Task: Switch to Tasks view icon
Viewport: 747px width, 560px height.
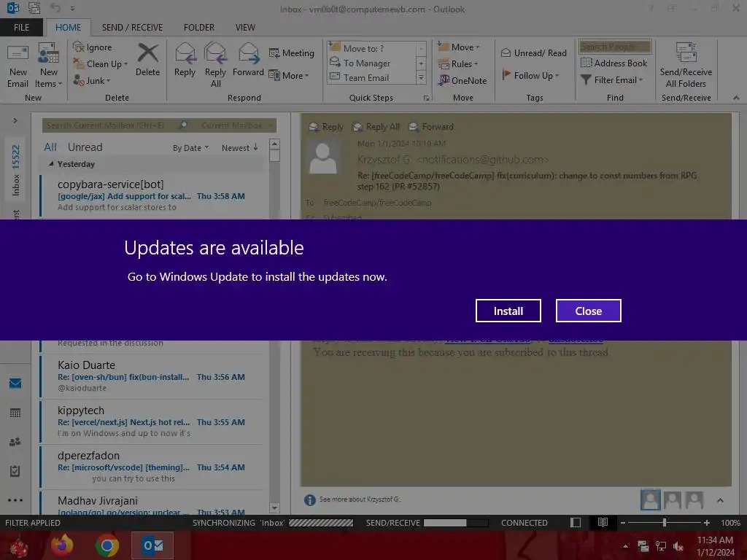Action: (x=15, y=471)
